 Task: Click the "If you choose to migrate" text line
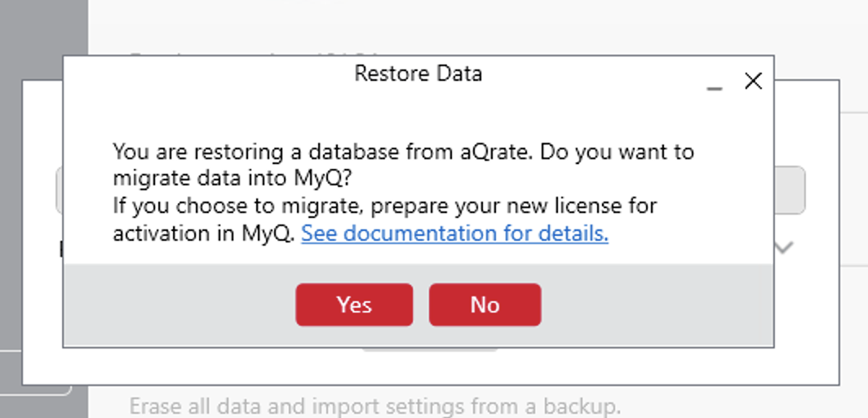pyautogui.click(x=384, y=205)
